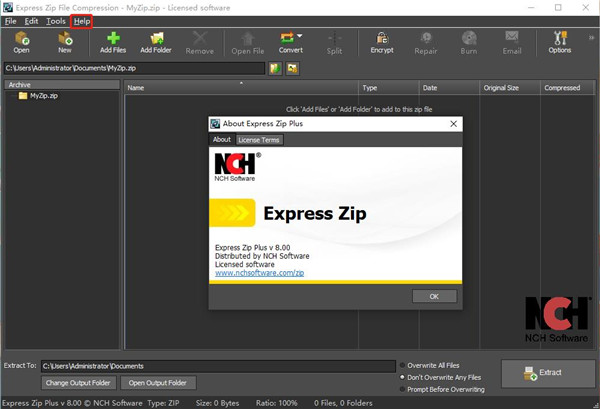Maximize the Express Zip window
This screenshot has height=409, width=600.
coord(558,7)
